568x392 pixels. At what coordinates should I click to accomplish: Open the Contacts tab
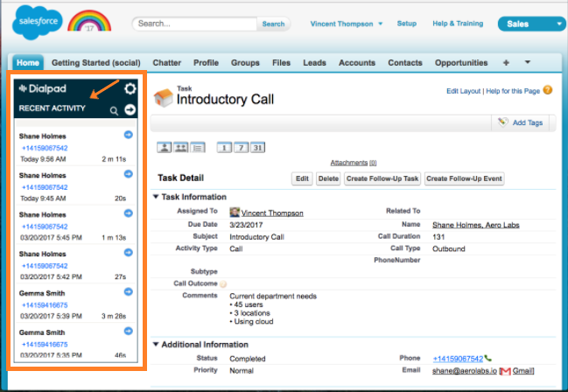tap(405, 63)
